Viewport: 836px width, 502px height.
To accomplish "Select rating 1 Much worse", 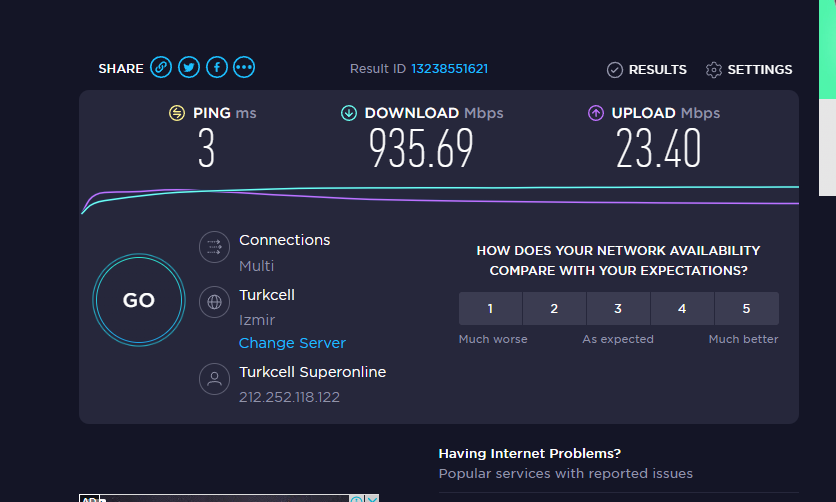I will click(x=490, y=309).
